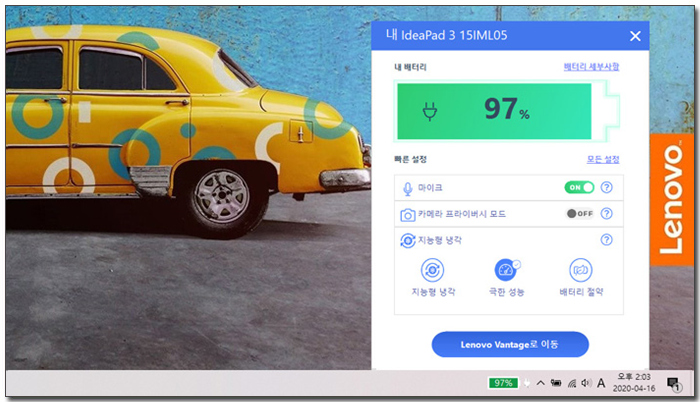The image size is (700, 402).
Task: Open the taskbar battery tray icon
Action: pos(556,383)
